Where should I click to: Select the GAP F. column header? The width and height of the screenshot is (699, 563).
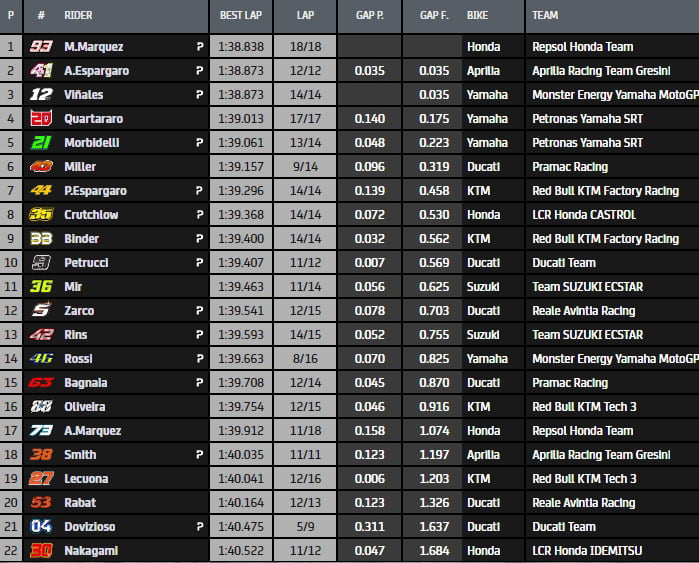coord(433,16)
